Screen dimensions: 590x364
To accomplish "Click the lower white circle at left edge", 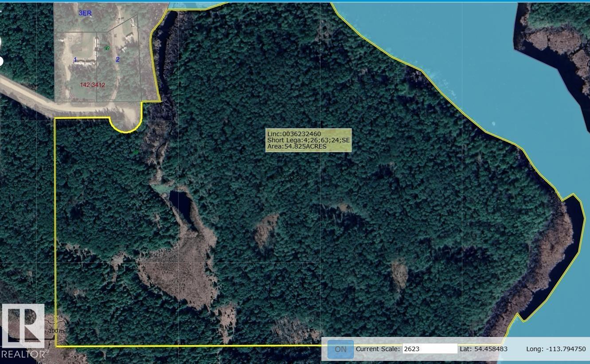I will (1, 61).
